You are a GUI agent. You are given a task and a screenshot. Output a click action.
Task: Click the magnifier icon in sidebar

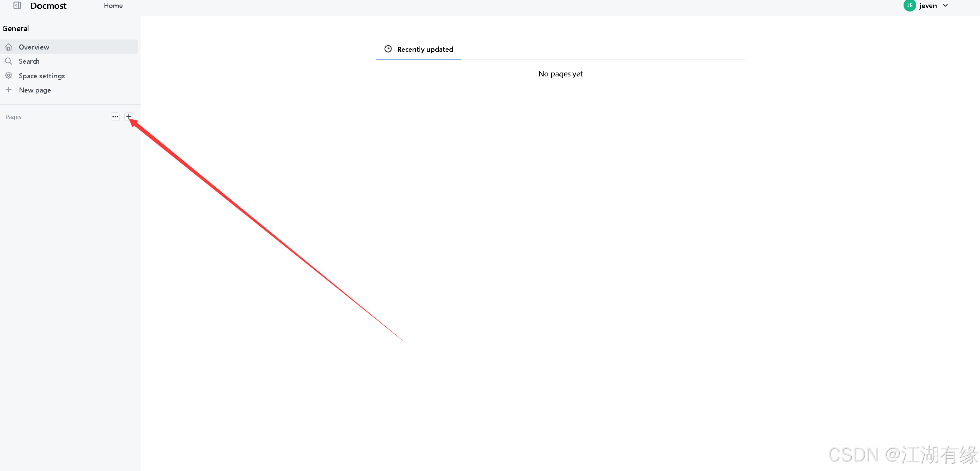tap(8, 61)
